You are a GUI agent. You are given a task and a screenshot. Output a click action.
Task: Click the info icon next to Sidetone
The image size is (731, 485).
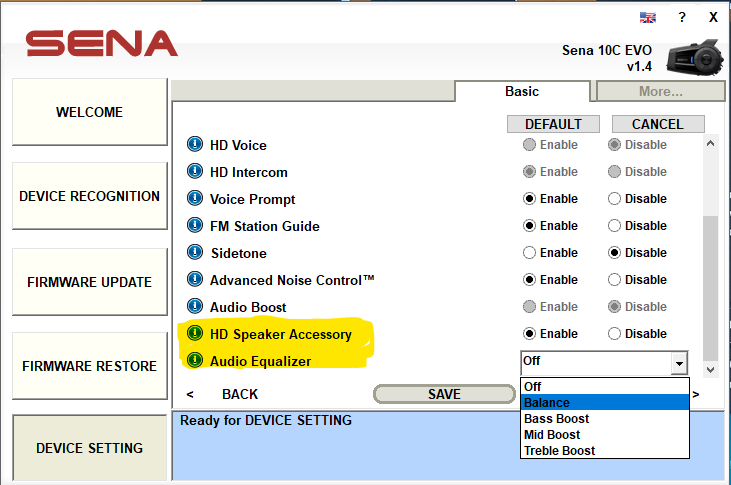tap(195, 253)
